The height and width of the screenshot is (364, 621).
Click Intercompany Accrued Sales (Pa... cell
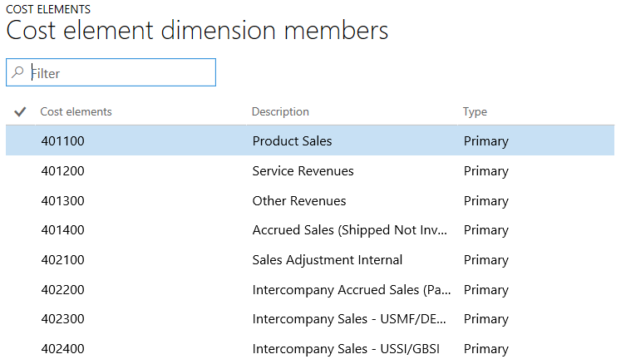click(352, 290)
